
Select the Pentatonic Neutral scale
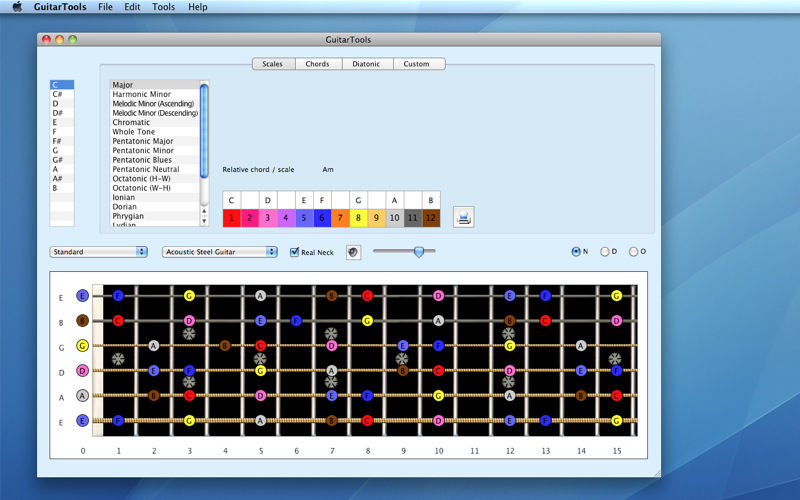[x=155, y=169]
